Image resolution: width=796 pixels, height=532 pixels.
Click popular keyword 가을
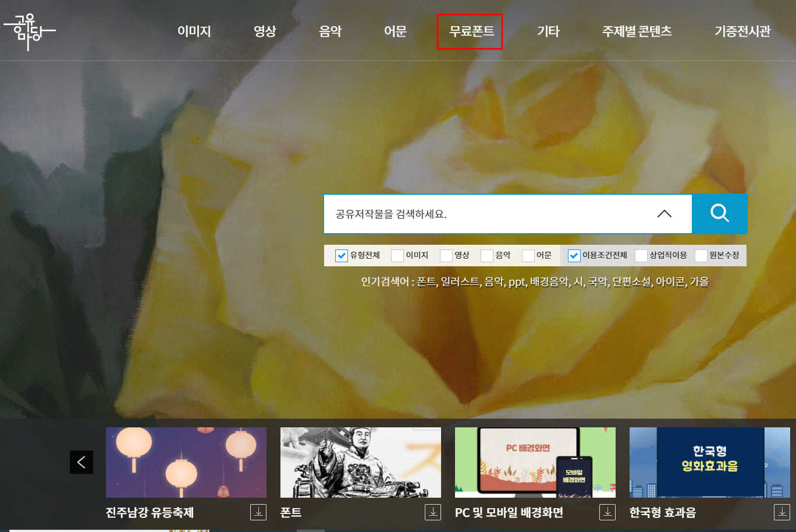coord(699,282)
